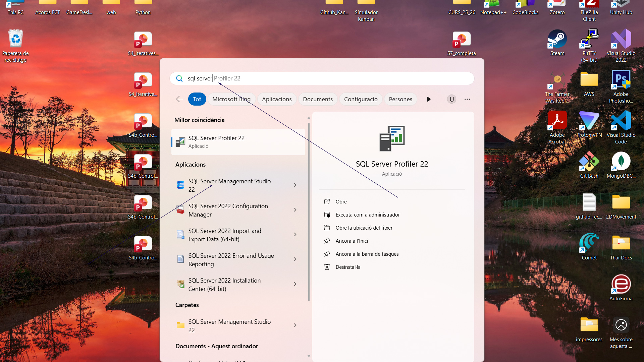The height and width of the screenshot is (362, 644).
Task: Open the Paperera de reciclatge icon
Action: 16,40
